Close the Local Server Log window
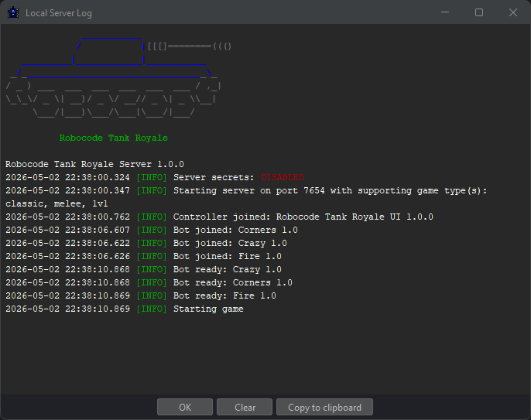This screenshot has height=420, width=531. coord(512,12)
